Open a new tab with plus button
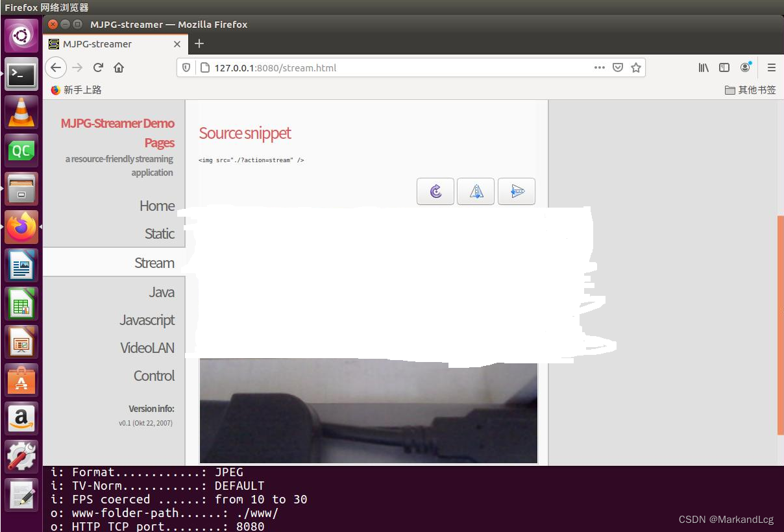784x532 pixels. pyautogui.click(x=199, y=43)
